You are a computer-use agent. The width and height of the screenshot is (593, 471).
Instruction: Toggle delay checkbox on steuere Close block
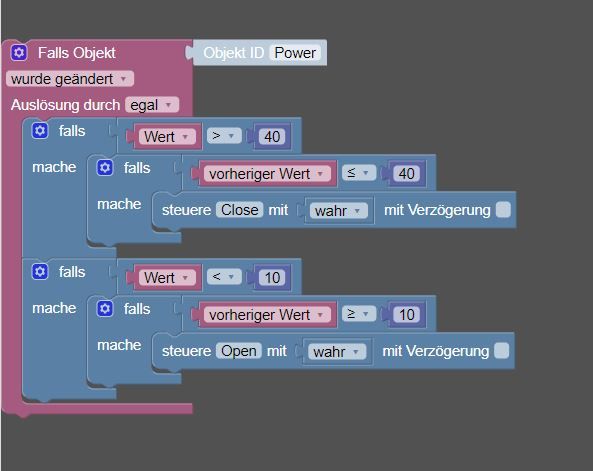tap(503, 210)
